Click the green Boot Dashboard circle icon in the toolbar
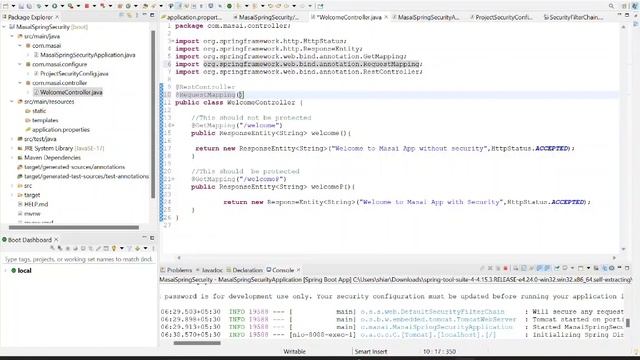The width and height of the screenshot is (640, 360). point(229,6)
